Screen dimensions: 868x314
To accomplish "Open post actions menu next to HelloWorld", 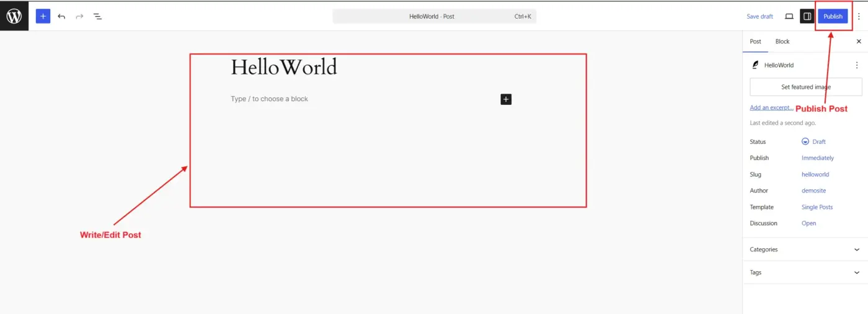I will tap(857, 65).
